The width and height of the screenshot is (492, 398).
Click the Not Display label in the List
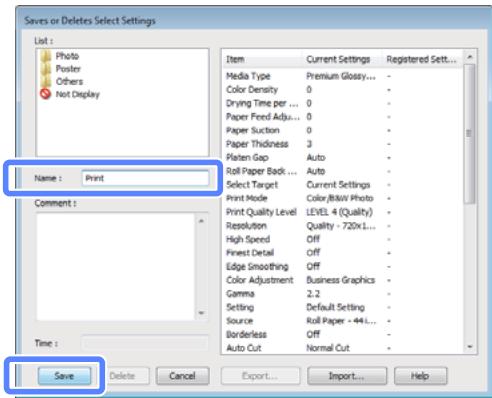[x=78, y=94]
